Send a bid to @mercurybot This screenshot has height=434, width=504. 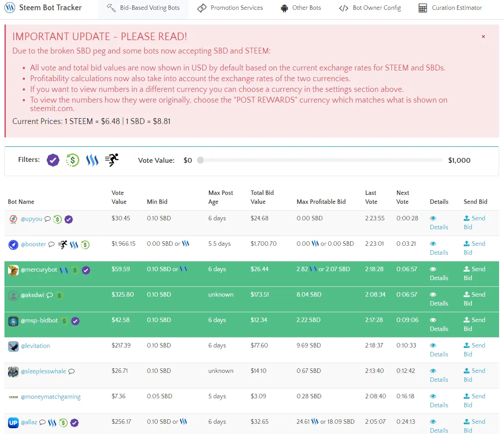coord(474,273)
